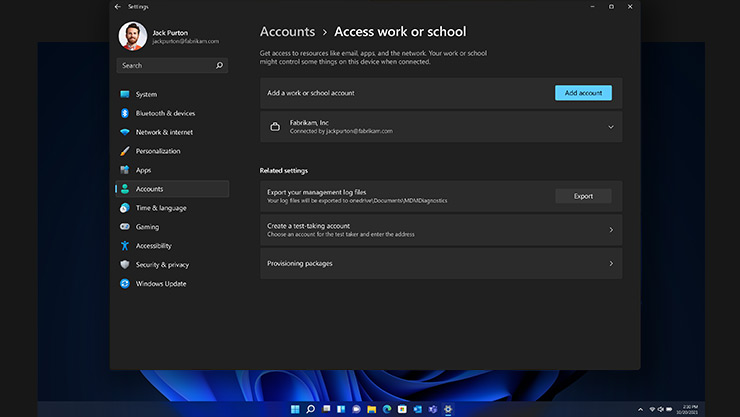The height and width of the screenshot is (417, 740).
Task: Open Security & privacy settings
Action: click(162, 265)
